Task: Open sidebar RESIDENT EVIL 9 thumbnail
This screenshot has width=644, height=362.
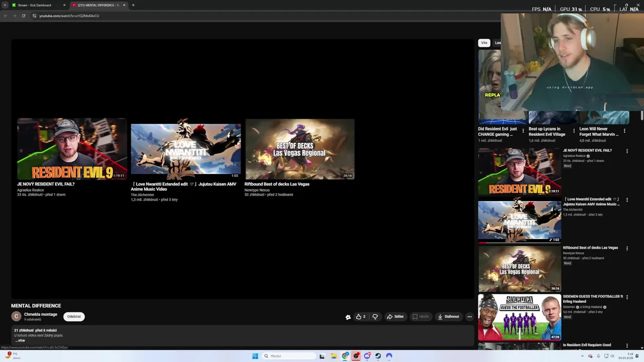Action: tap(519, 171)
